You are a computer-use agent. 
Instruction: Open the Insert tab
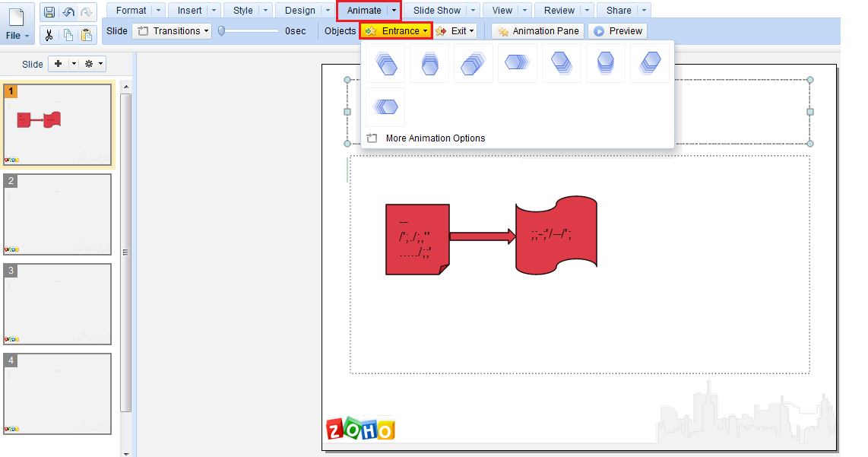coord(189,11)
